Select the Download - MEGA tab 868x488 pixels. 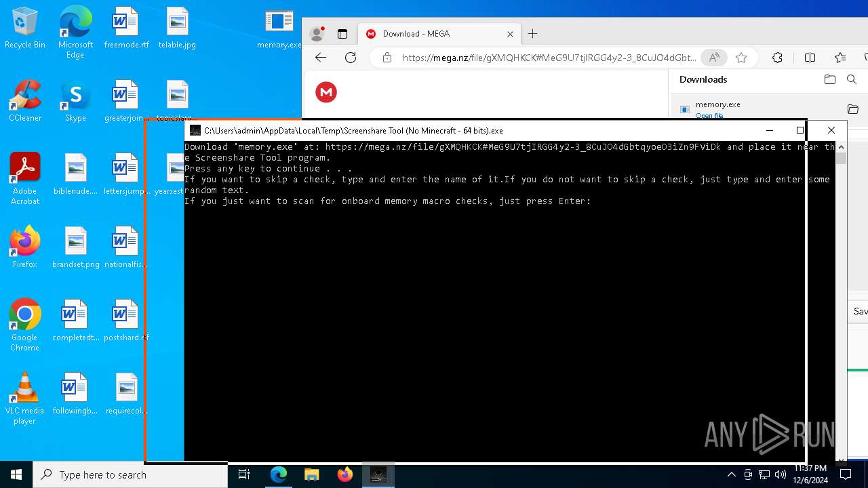tap(440, 34)
